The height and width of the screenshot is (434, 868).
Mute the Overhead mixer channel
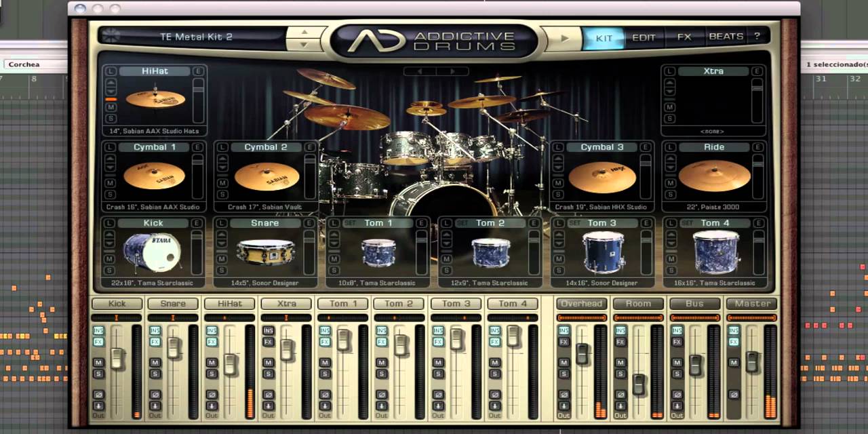564,363
